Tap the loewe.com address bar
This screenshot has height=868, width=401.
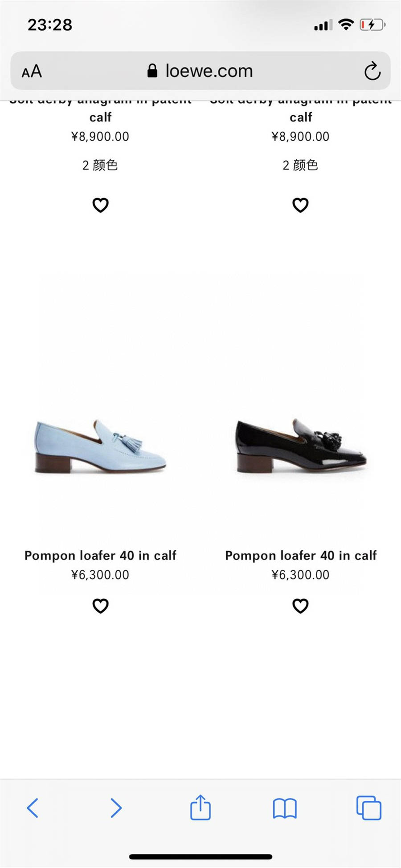pos(200,71)
